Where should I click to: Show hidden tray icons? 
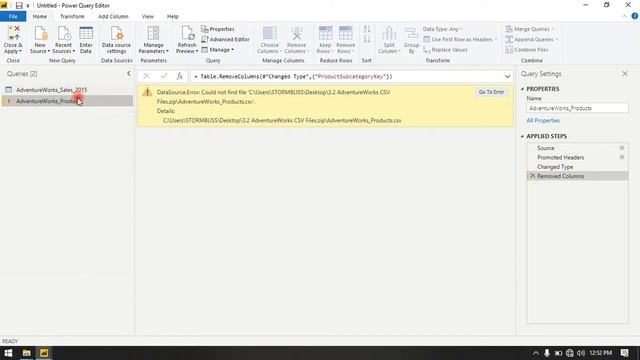pos(536,353)
